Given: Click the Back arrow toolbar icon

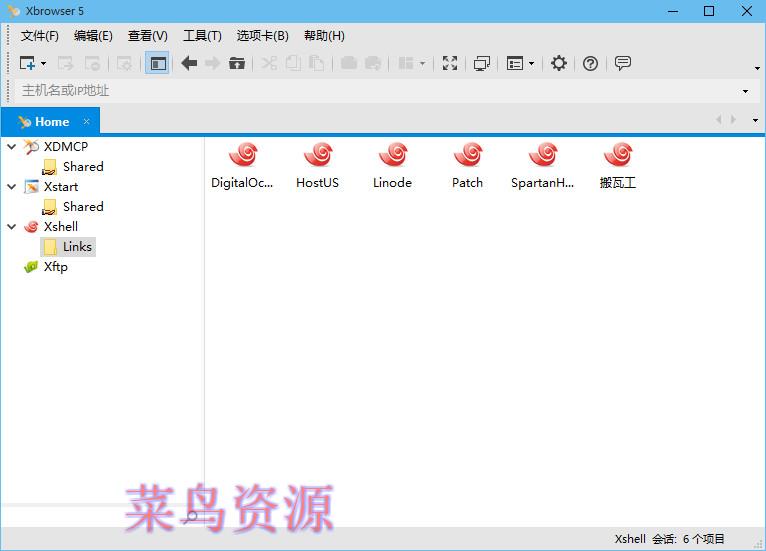Looking at the screenshot, I should pyautogui.click(x=189, y=64).
